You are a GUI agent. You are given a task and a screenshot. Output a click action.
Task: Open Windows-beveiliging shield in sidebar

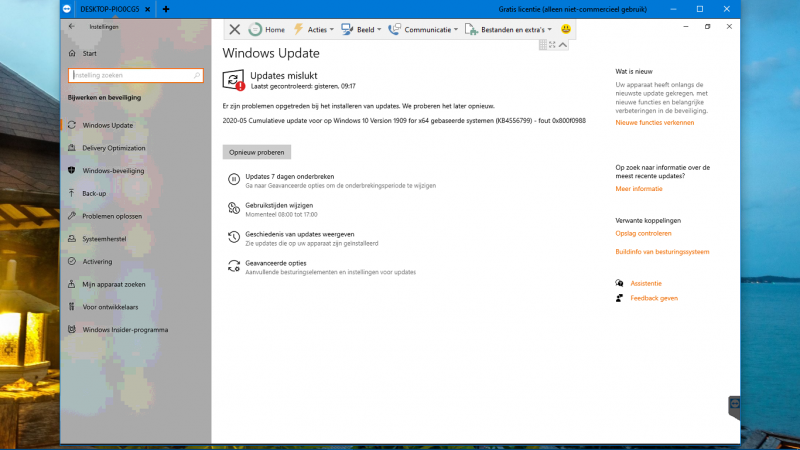72,171
